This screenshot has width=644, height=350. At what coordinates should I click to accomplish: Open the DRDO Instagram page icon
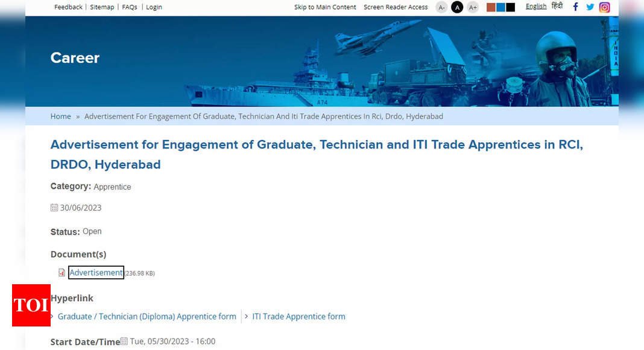604,7
